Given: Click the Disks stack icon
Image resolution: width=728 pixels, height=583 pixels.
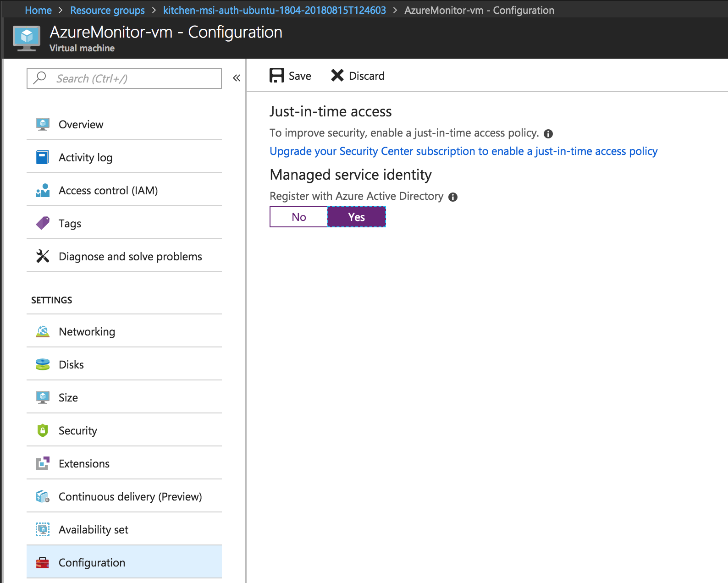Looking at the screenshot, I should pos(43,364).
